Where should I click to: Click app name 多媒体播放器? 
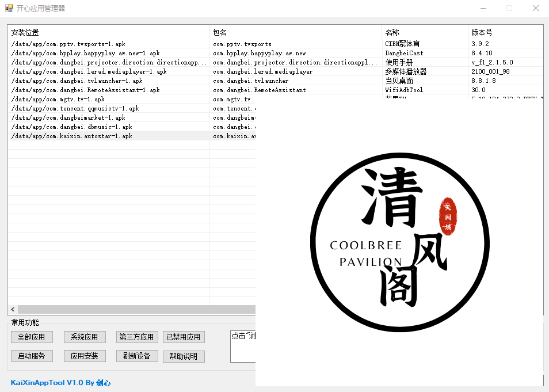point(406,71)
